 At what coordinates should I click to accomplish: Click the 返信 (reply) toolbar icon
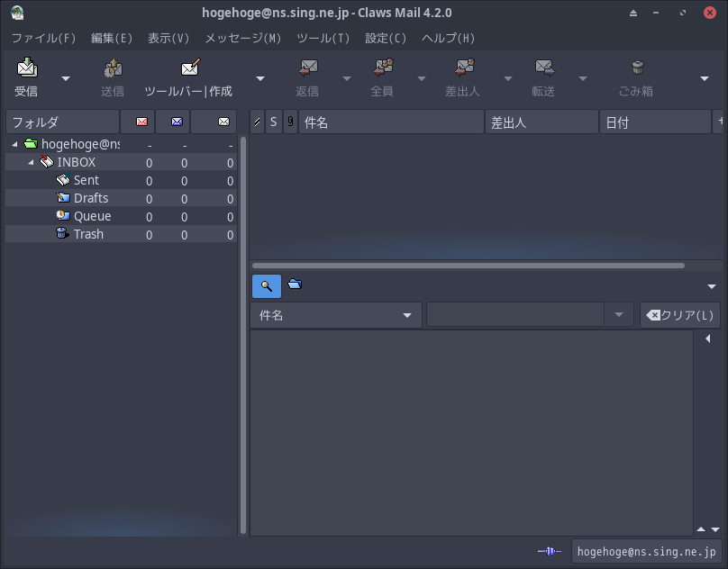308,68
